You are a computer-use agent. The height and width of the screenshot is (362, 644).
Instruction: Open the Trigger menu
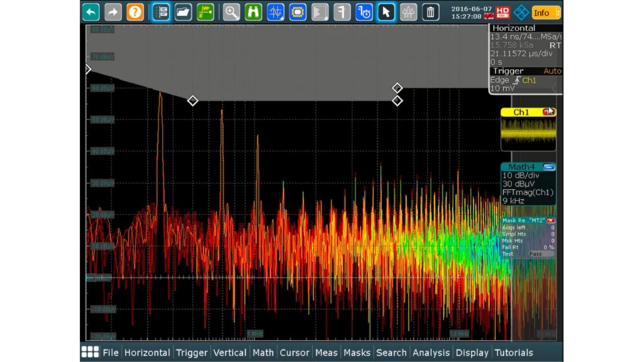coord(192,353)
